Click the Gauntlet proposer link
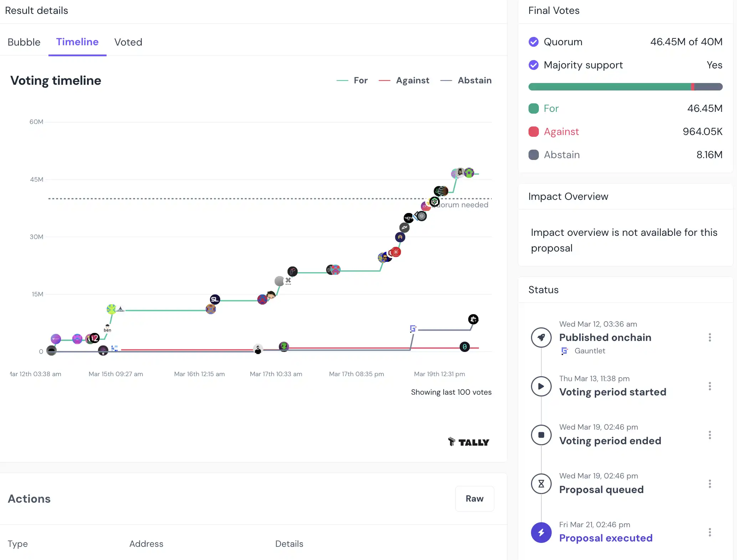This screenshot has height=560, width=737. coord(589,351)
